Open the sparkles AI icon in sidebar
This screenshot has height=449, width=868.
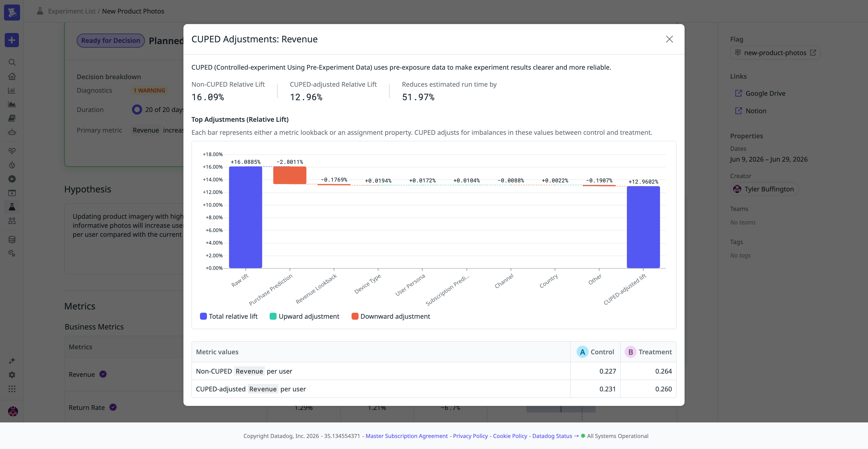tap(12, 361)
